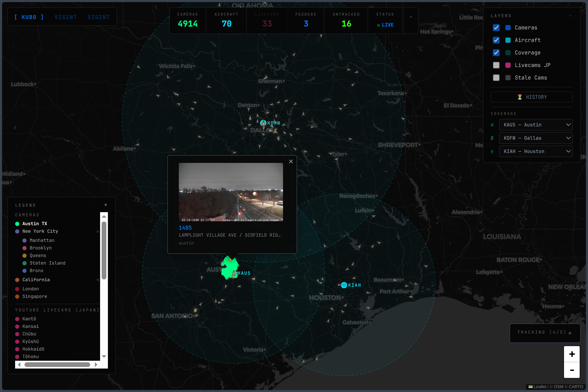Click the KDFW airport marker

pyautogui.click(x=263, y=123)
